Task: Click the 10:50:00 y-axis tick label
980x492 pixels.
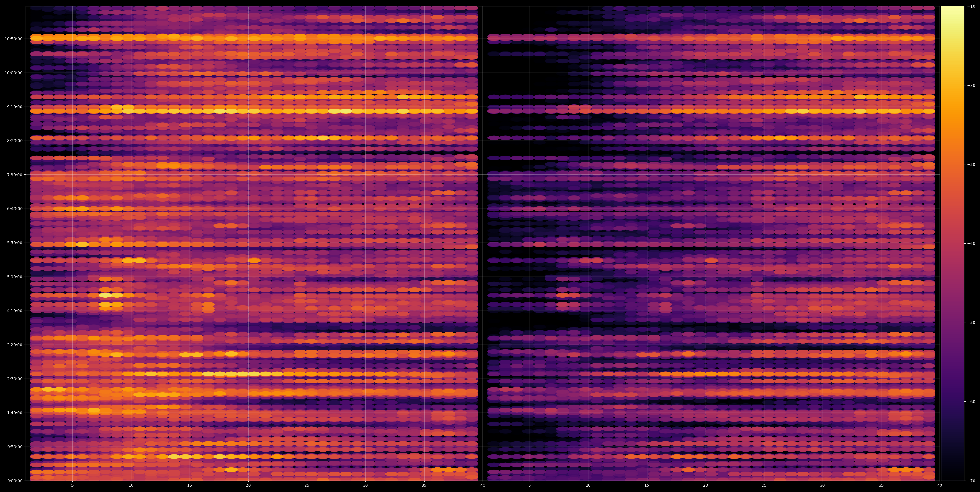Action: click(13, 39)
